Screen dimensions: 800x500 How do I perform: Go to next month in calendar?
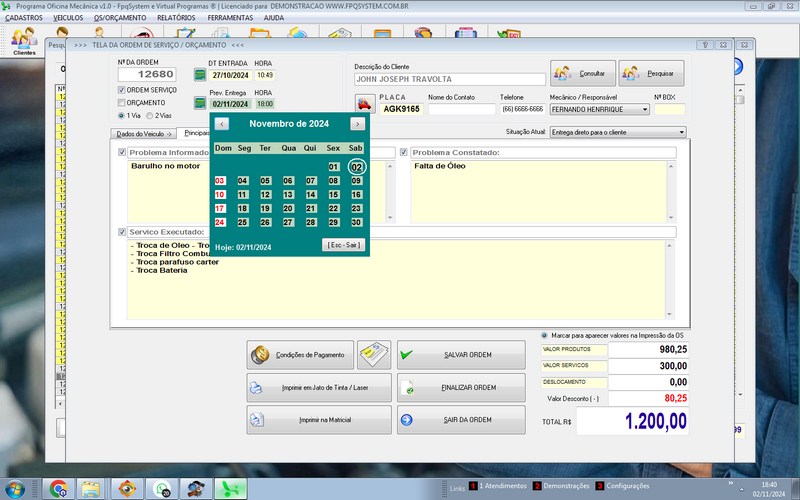(x=357, y=124)
